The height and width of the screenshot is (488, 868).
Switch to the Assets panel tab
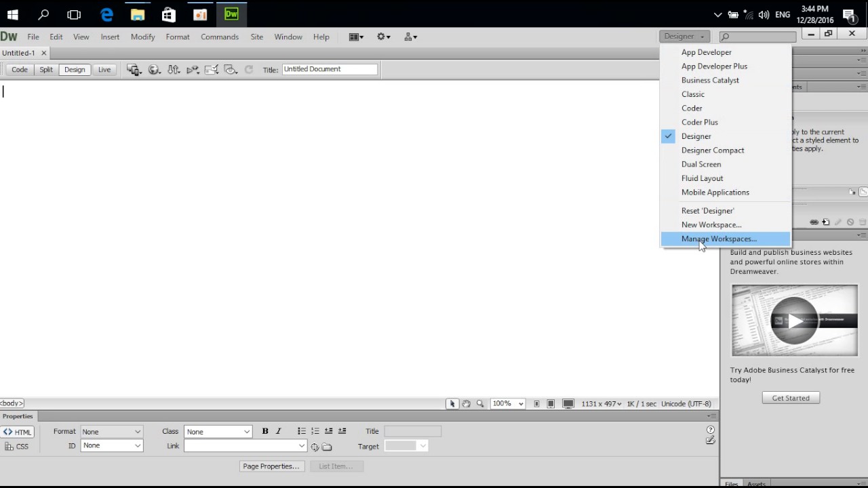click(756, 484)
